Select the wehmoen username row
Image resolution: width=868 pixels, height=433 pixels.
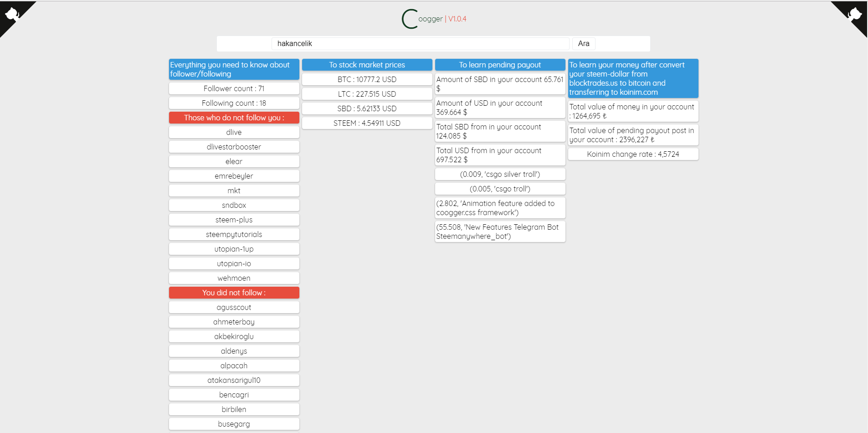click(x=234, y=278)
